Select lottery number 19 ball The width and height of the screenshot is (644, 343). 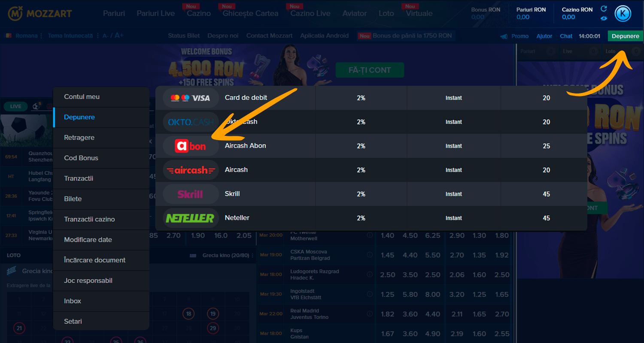click(213, 314)
